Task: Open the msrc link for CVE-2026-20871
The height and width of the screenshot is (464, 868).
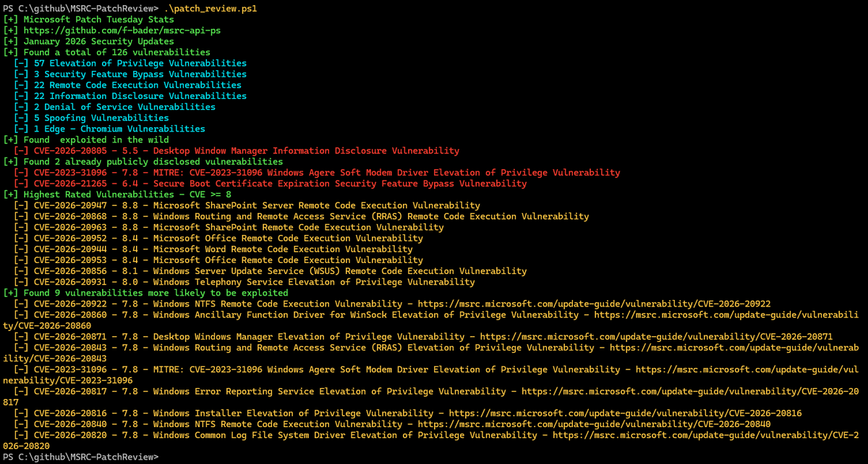Action: click(656, 336)
